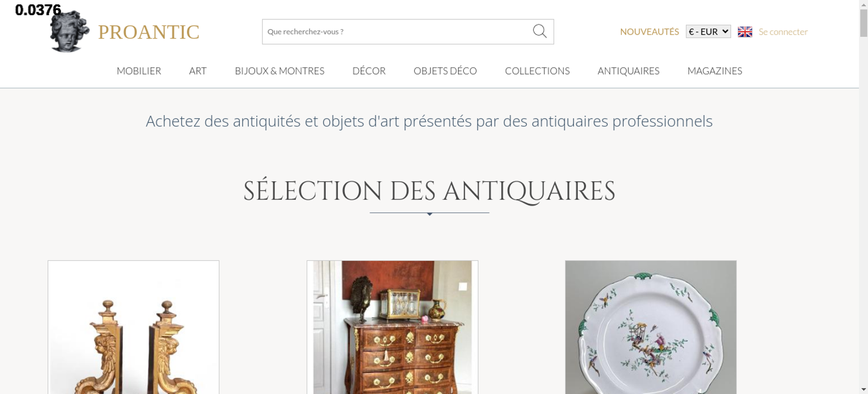
Task: Open the gilded andirons listing thumbnail
Action: 133,327
